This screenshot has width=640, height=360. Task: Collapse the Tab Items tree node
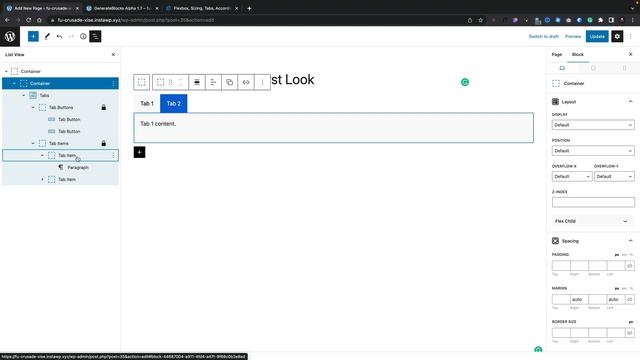(x=33, y=143)
